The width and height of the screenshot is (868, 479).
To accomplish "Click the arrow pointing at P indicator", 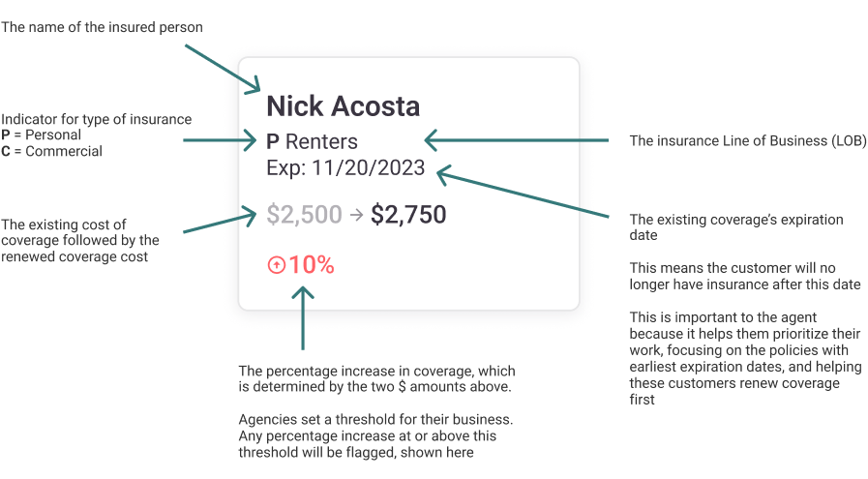I will 220,140.
